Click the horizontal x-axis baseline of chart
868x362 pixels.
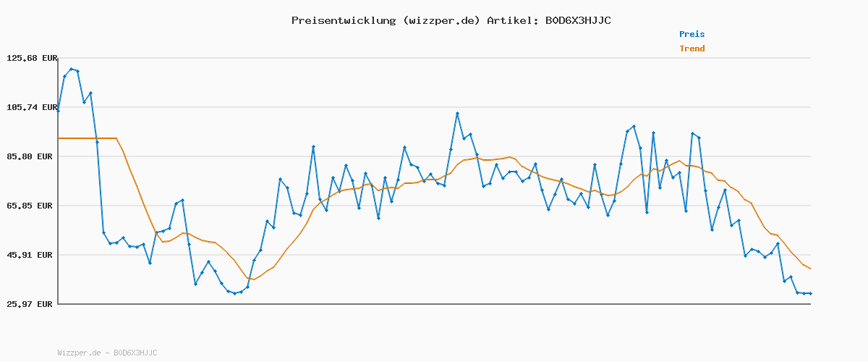click(434, 304)
